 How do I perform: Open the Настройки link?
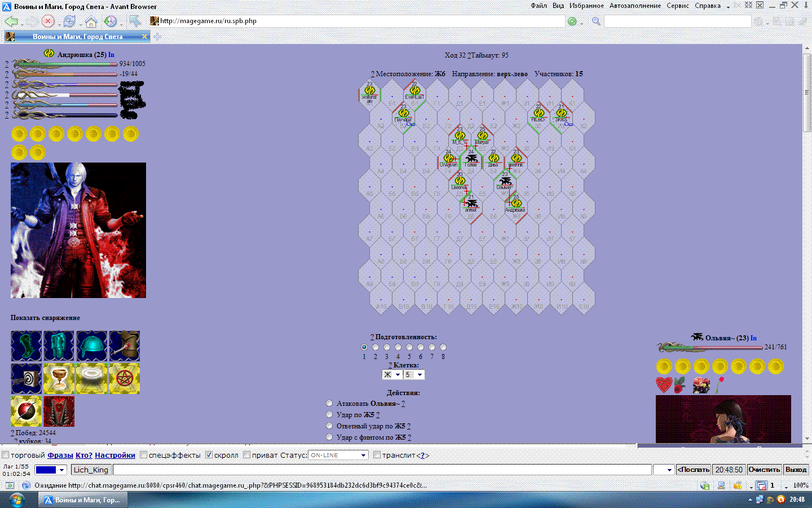tap(115, 455)
